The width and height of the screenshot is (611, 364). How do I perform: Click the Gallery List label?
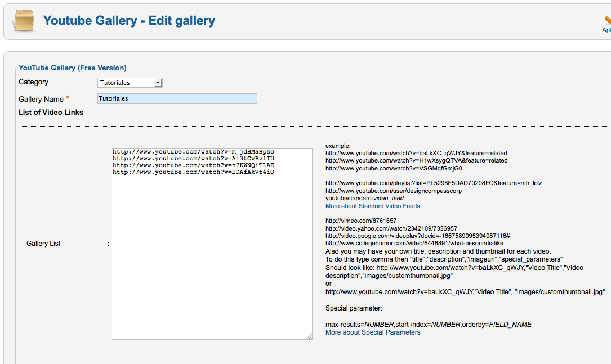(43, 243)
